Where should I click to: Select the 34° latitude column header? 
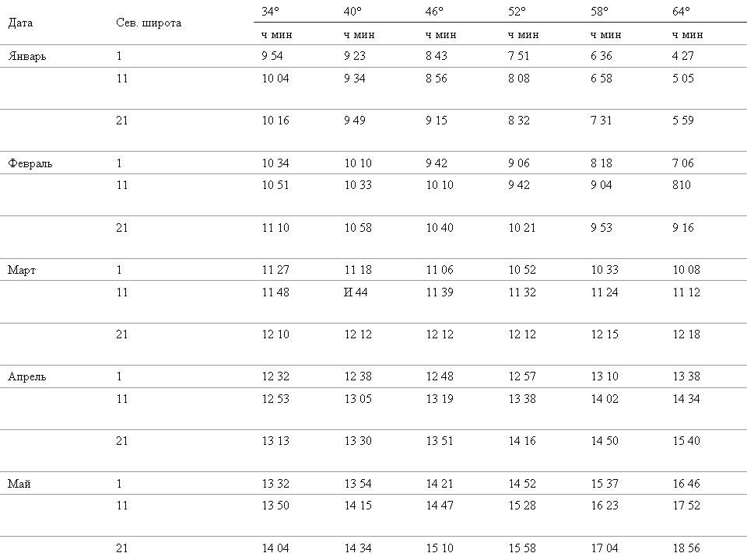(270, 12)
